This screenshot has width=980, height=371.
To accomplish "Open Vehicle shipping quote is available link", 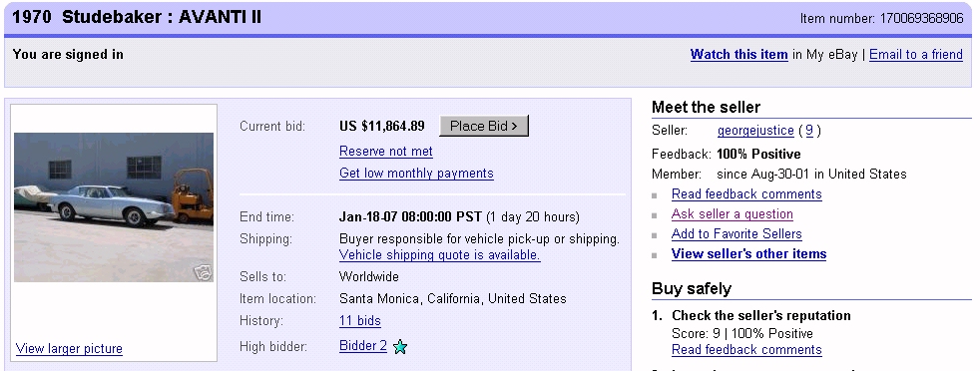I will [439, 255].
